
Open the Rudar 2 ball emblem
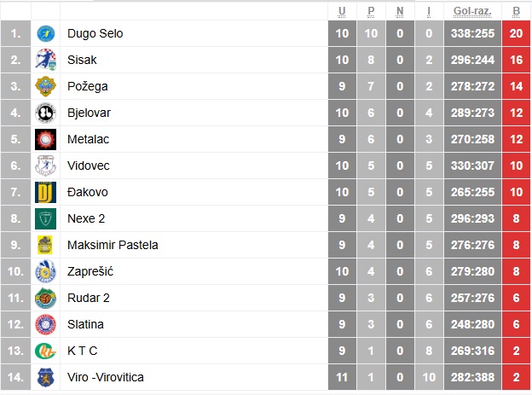[x=45, y=299]
